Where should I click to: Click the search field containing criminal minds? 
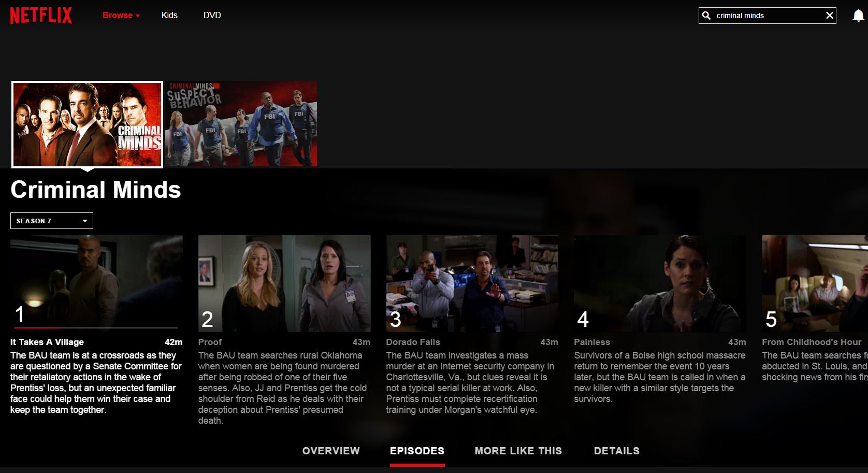click(x=768, y=16)
